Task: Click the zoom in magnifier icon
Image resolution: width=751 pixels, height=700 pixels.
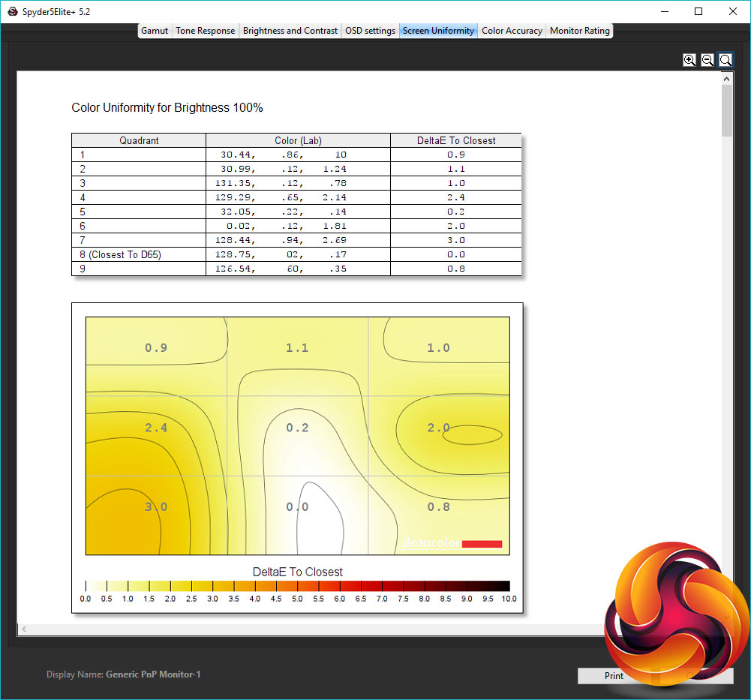Action: pos(689,60)
